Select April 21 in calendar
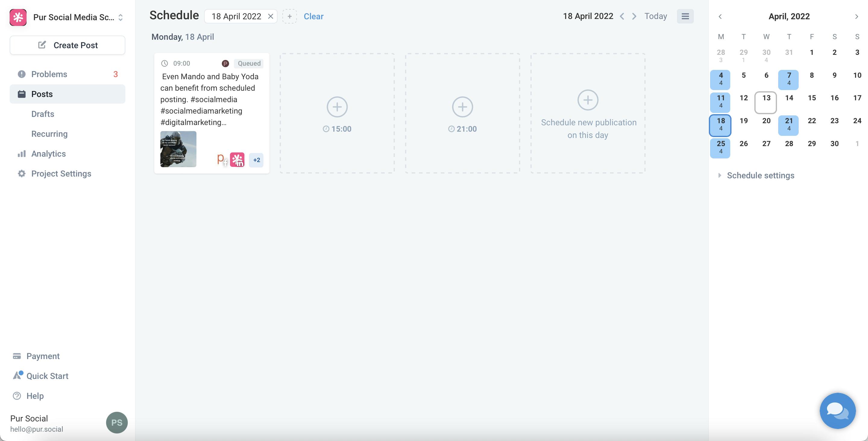 pos(788,124)
